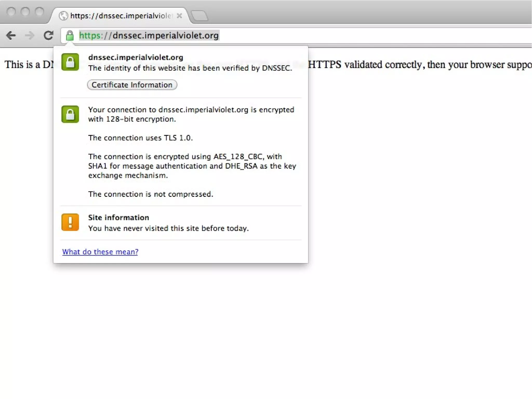Click the URL text in the address bar
This screenshot has width=532, height=399.
149,35
